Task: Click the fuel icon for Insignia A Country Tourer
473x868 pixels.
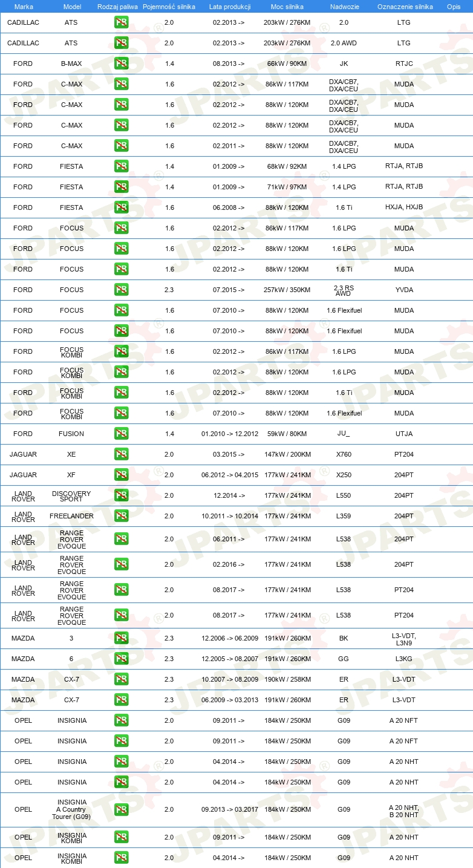Action: [121, 809]
